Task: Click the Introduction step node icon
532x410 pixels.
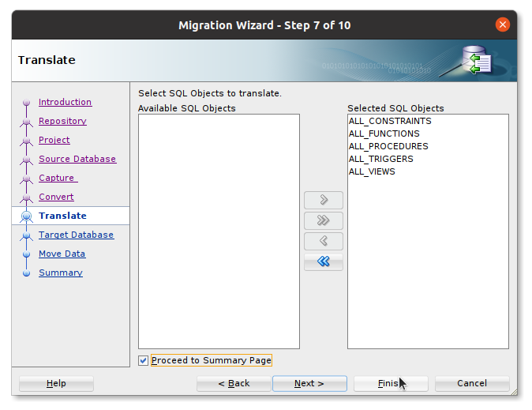Action: pyautogui.click(x=27, y=102)
